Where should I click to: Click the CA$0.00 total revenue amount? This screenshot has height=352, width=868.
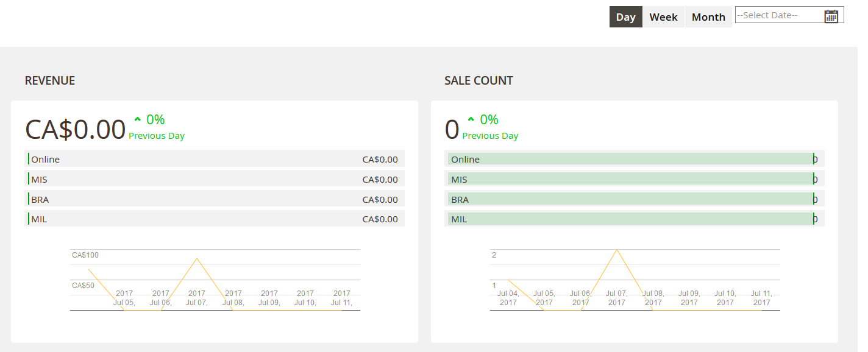[x=75, y=130]
